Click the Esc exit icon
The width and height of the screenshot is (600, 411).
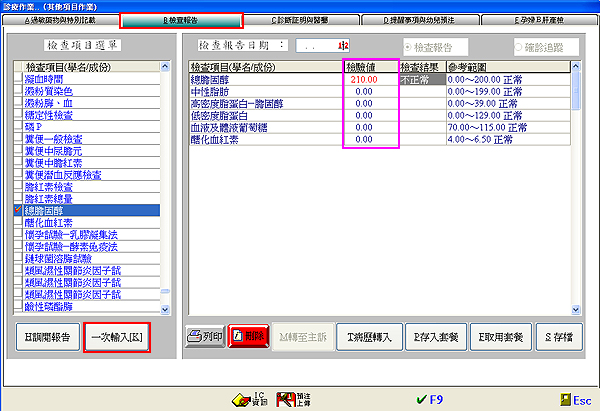563,399
